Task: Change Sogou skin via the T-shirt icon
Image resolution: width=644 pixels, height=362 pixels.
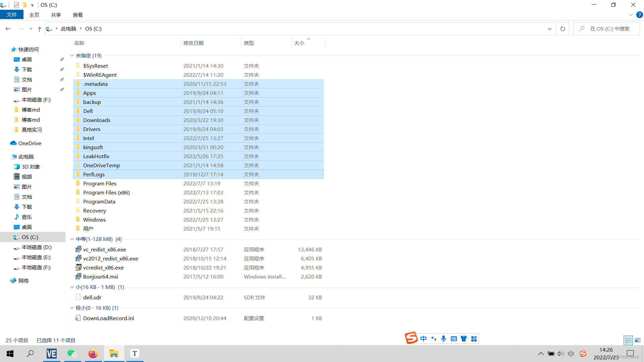Action: (464, 339)
